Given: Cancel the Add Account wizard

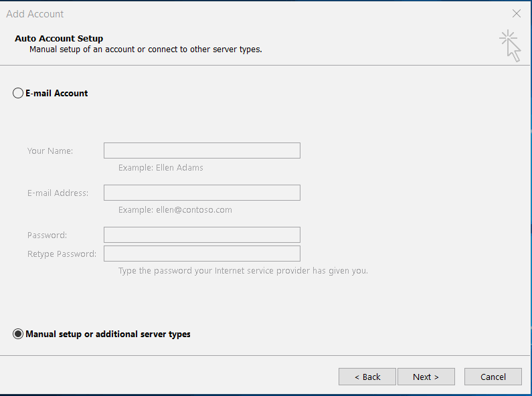Looking at the screenshot, I should tap(493, 377).
